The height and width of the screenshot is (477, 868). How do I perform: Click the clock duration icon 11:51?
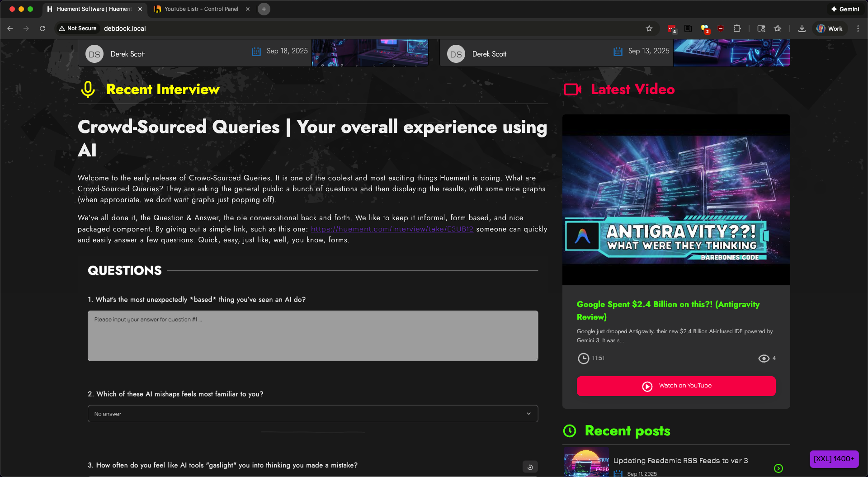pyautogui.click(x=584, y=359)
